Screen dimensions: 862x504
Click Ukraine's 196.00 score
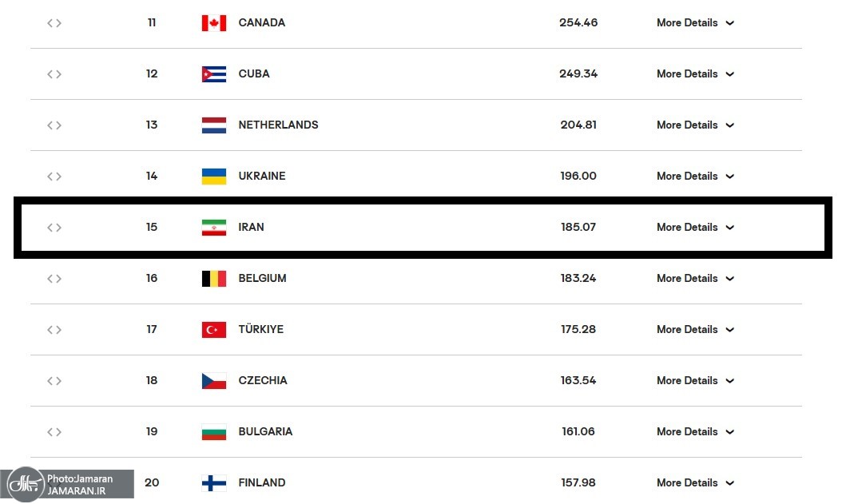(x=578, y=177)
